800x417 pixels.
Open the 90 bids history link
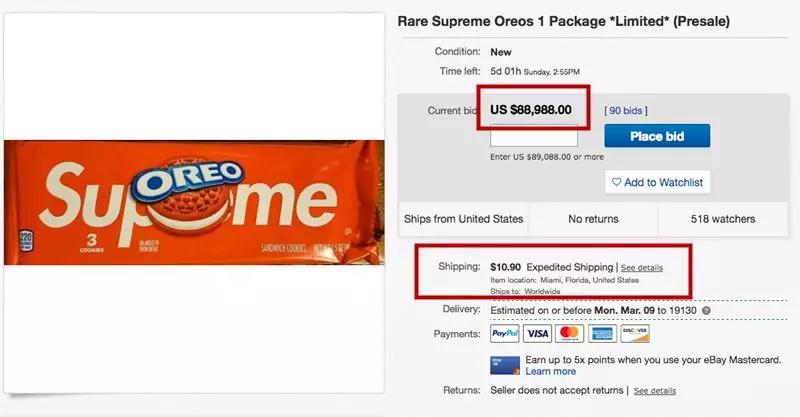[x=626, y=110]
